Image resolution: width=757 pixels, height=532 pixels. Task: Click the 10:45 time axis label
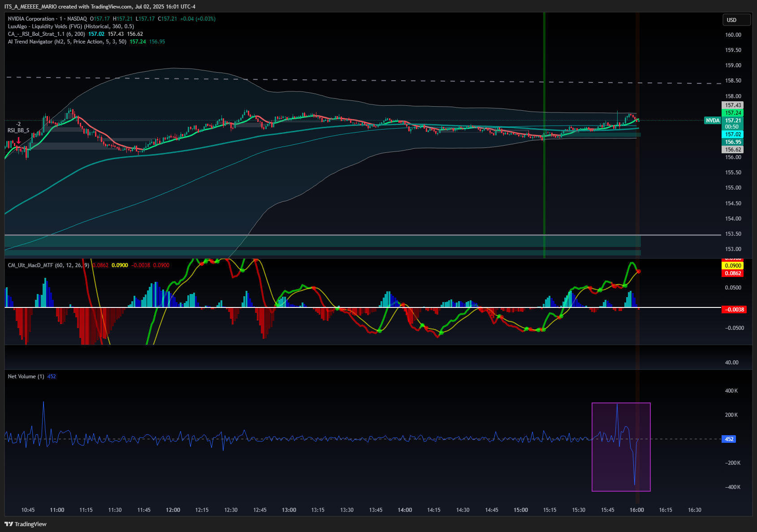click(28, 510)
